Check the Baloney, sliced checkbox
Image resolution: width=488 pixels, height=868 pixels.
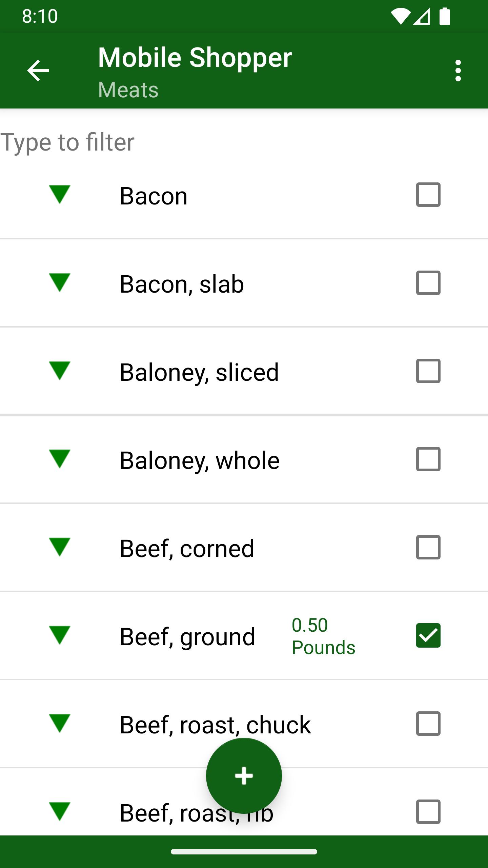(x=428, y=371)
